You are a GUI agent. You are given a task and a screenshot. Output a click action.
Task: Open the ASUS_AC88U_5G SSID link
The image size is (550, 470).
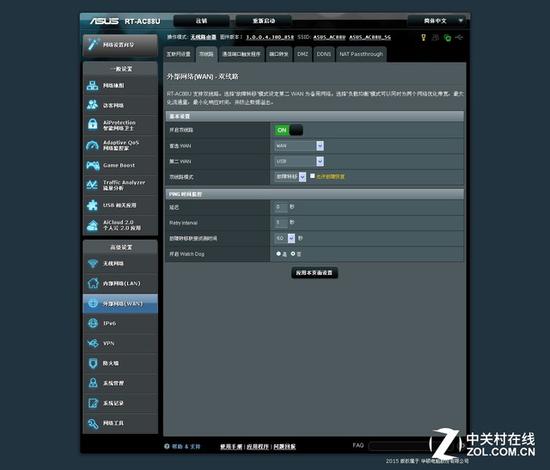[370, 37]
